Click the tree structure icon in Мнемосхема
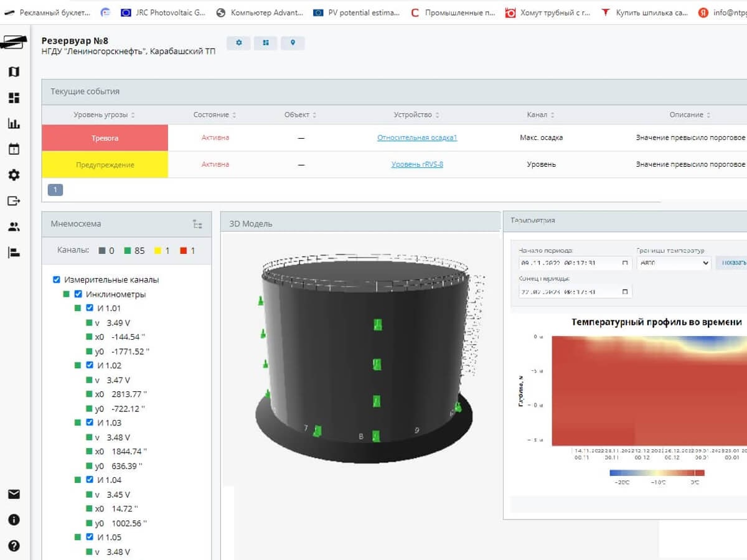This screenshot has width=747, height=560. coord(197,224)
